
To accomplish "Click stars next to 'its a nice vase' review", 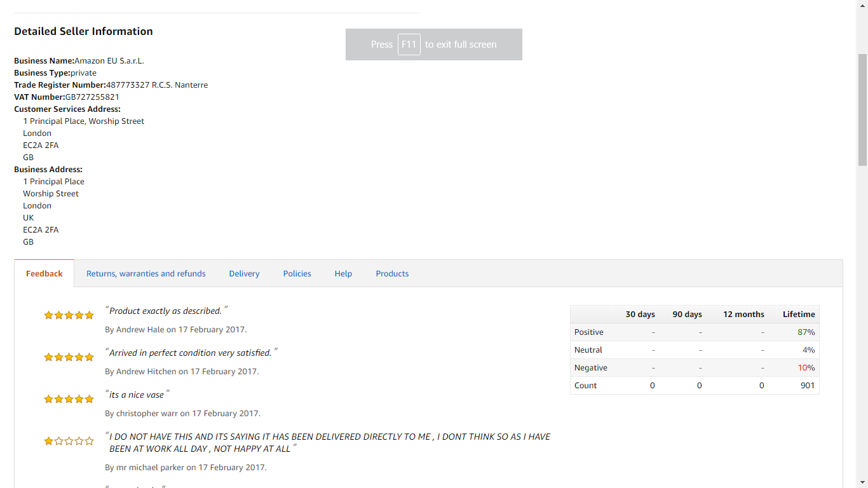I will [x=69, y=399].
